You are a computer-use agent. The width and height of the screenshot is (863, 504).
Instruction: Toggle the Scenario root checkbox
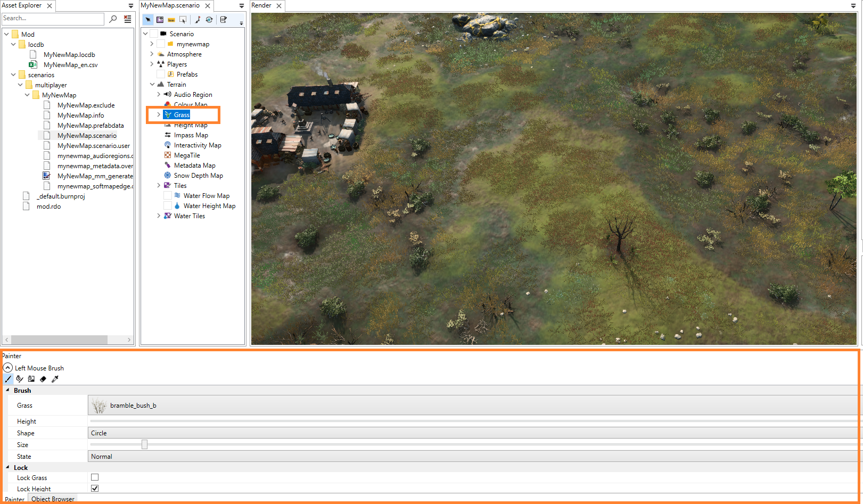(x=153, y=34)
